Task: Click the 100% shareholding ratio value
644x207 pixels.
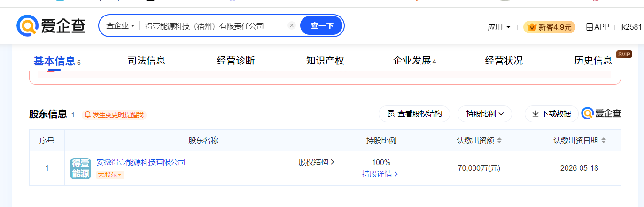Action: tap(381, 163)
